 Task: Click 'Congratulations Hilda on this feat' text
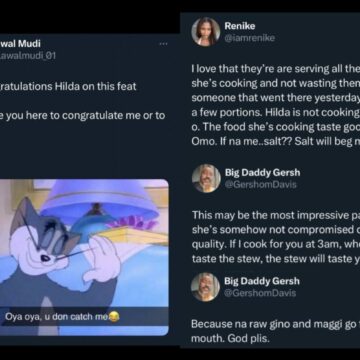(68, 87)
